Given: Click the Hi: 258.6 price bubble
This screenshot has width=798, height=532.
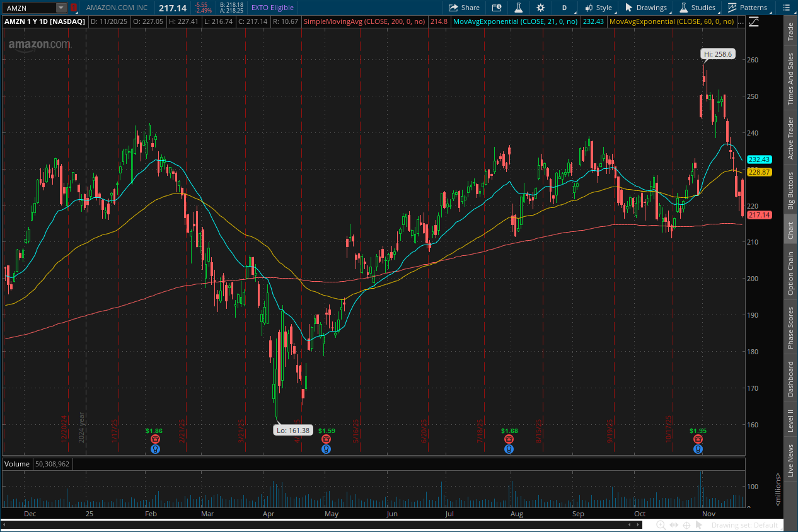Looking at the screenshot, I should click(718, 54).
